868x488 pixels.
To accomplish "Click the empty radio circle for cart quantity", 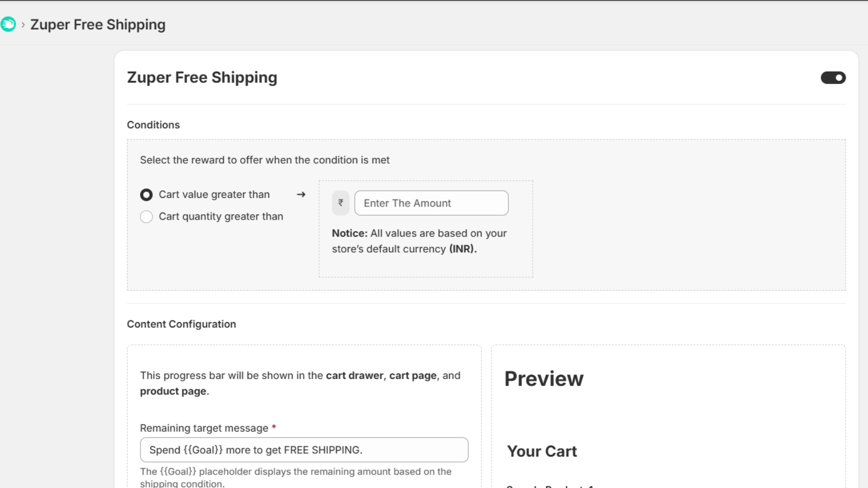I will (x=146, y=216).
